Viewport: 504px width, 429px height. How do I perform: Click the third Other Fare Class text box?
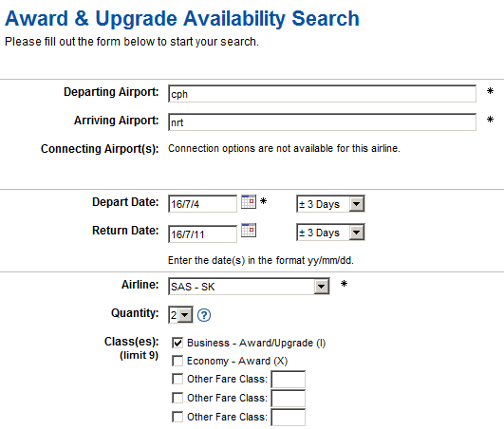tap(289, 418)
